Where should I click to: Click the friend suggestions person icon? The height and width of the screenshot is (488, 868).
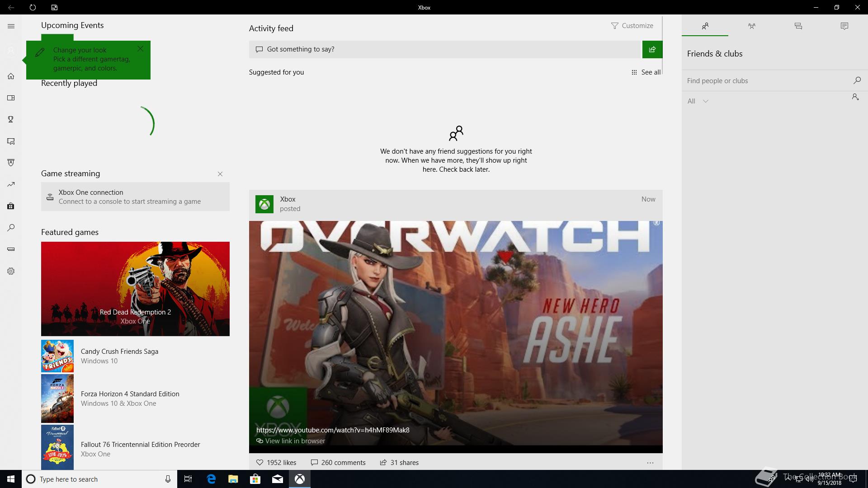pos(456,133)
